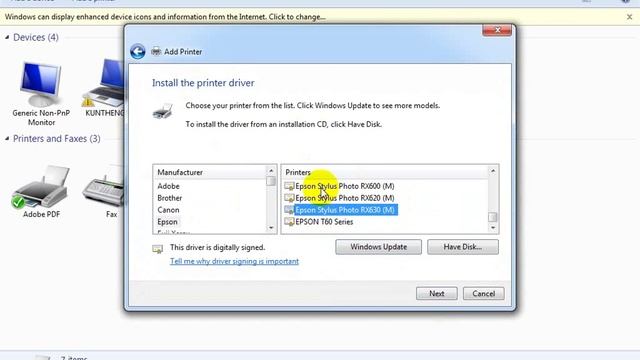Viewport: 640px width, 360px height.
Task: Select EPSON T60 Series printer
Action: pyautogui.click(x=324, y=222)
